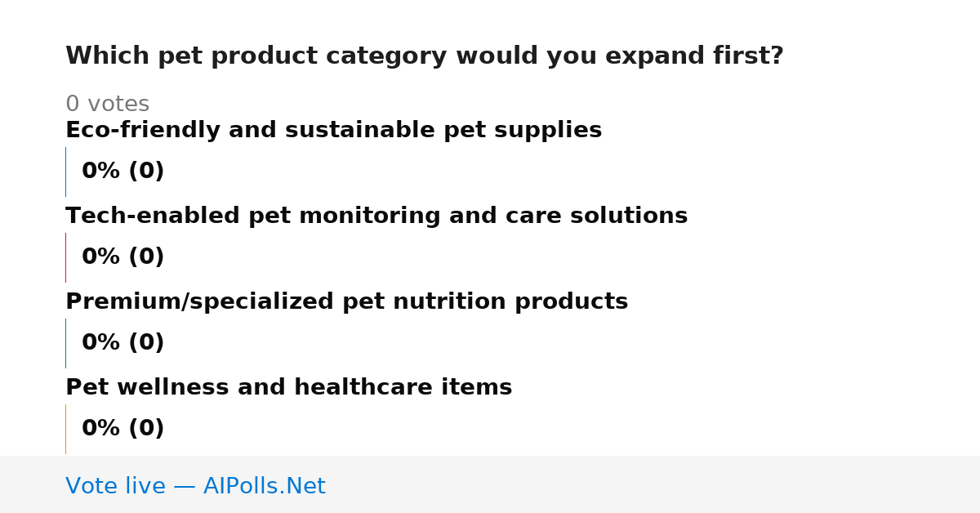Click the green result bar for Premium nutrition
980x513 pixels.
point(65,343)
